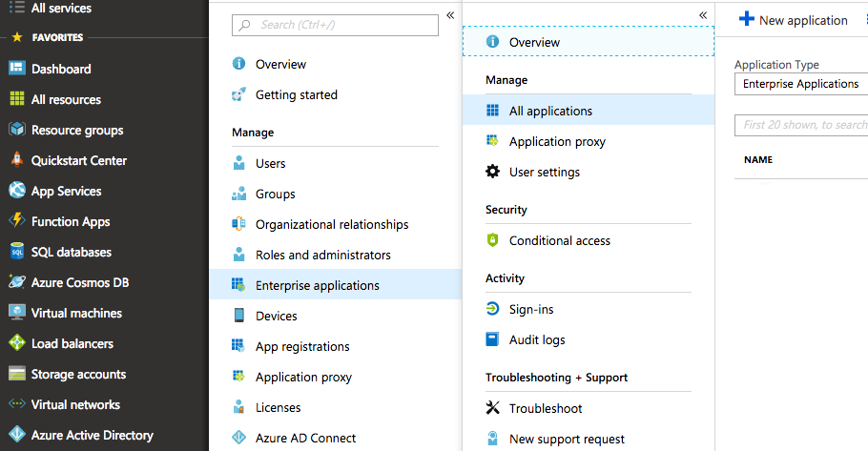Screen dimensions: 868x451
Task: Click the Function Apps lightning icon
Action: (16, 221)
